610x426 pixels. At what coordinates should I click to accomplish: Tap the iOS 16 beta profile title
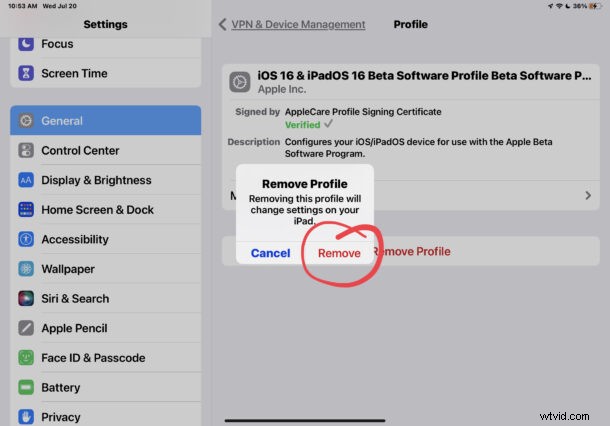[424, 75]
